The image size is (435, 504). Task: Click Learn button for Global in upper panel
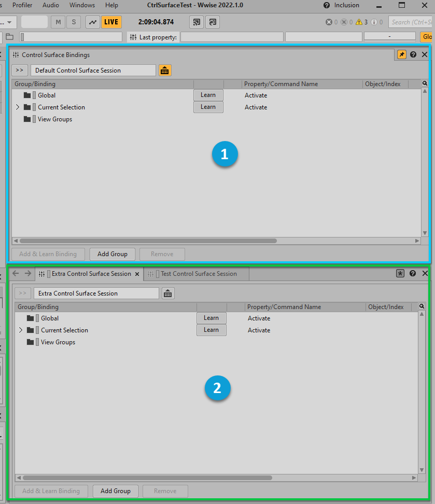[208, 95]
